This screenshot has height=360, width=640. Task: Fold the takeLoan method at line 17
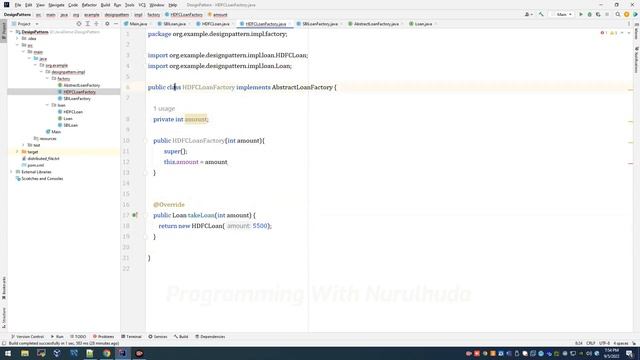click(x=145, y=215)
